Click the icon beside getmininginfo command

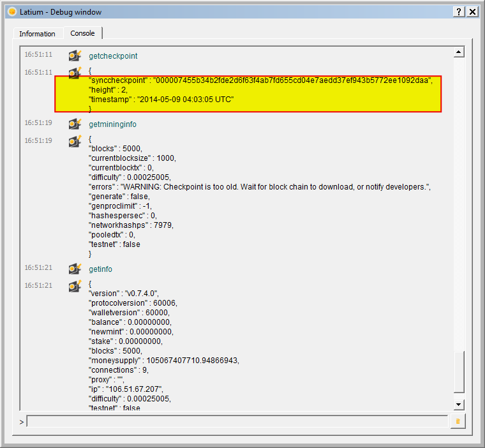[x=75, y=124]
